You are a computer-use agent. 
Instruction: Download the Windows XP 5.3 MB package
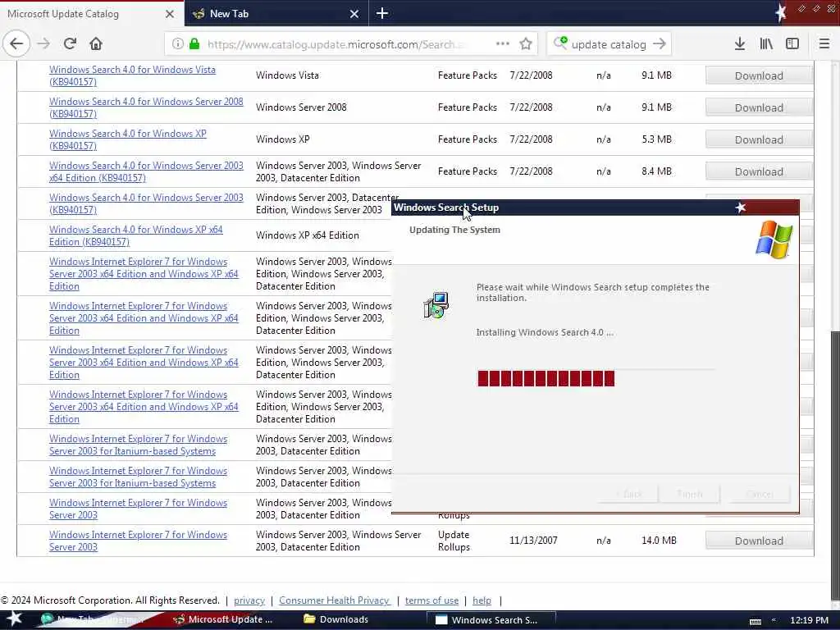click(x=759, y=139)
